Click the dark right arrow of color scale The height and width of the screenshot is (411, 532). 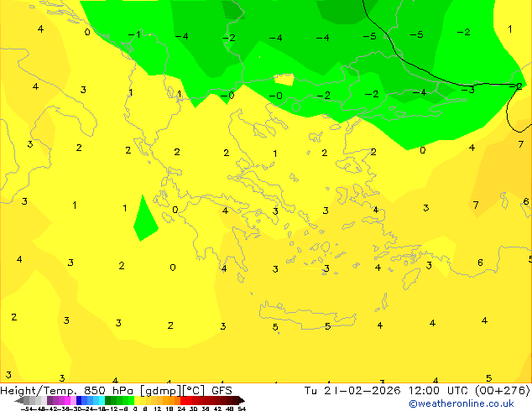pyautogui.click(x=242, y=400)
